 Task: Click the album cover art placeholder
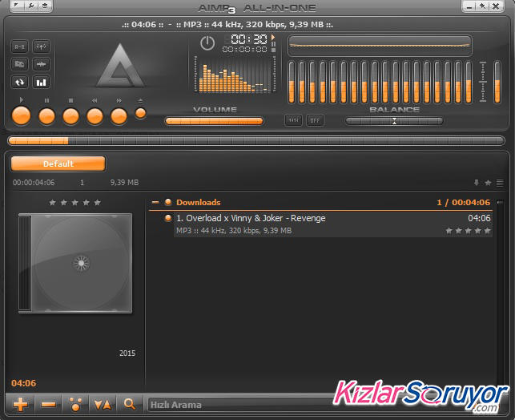(x=75, y=263)
